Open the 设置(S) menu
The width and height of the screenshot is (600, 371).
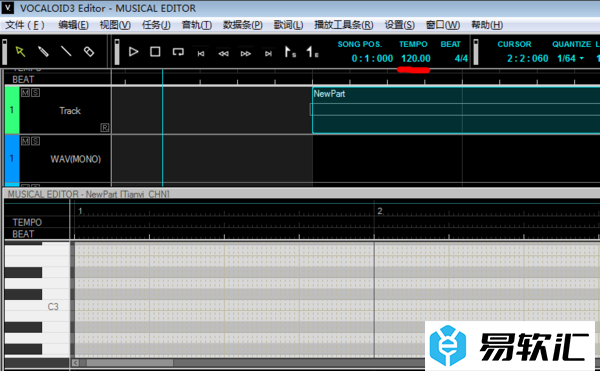click(x=399, y=25)
